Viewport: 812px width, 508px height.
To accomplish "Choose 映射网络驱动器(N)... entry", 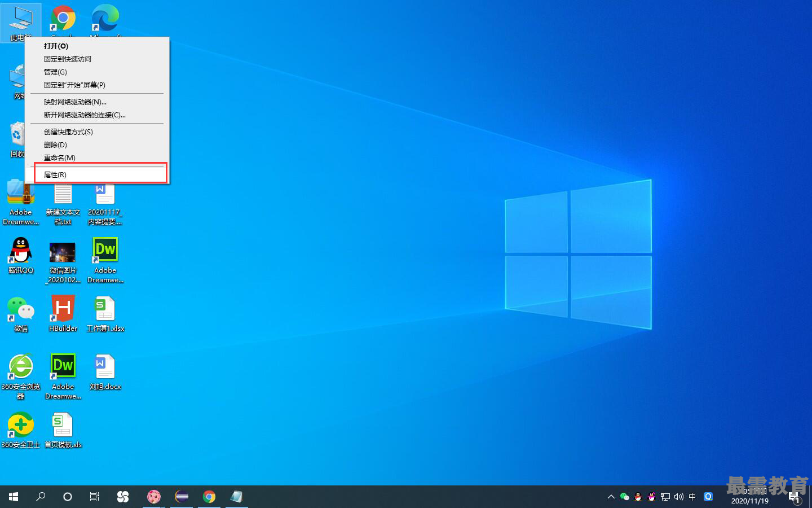I will pos(97,102).
